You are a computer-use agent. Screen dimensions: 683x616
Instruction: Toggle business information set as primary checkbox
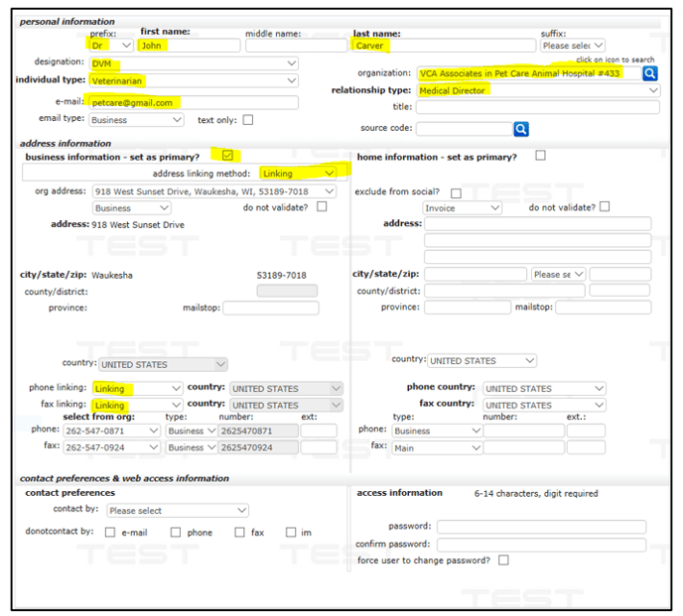(x=228, y=156)
